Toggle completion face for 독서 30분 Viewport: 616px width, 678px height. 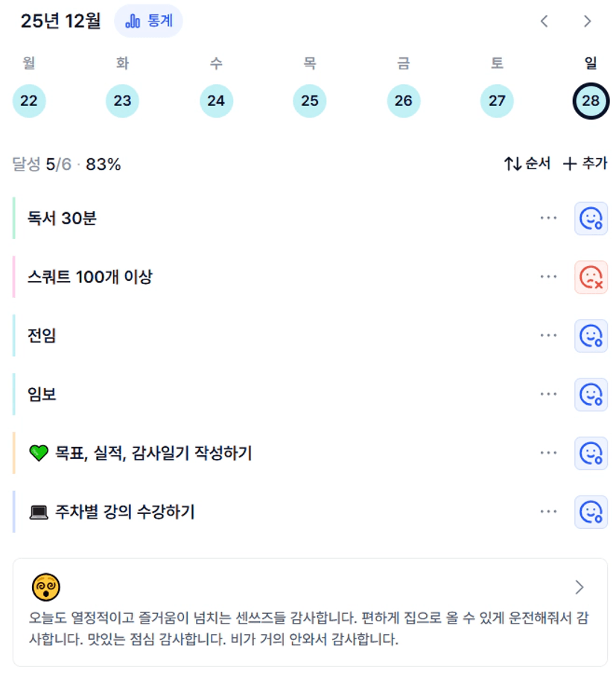point(591,218)
